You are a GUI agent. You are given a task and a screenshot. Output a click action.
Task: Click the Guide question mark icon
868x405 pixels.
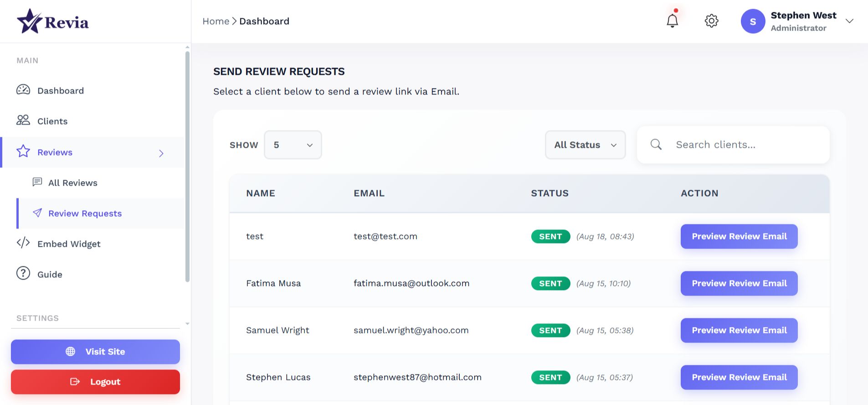coord(23,274)
